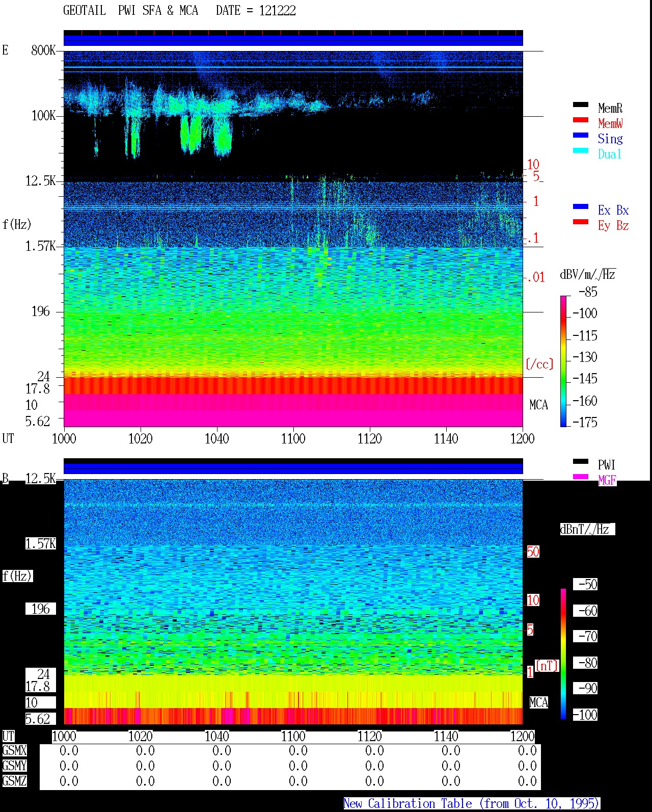Click the MGF legend label
Viewport: 652px width, 812px height.
coord(607,480)
